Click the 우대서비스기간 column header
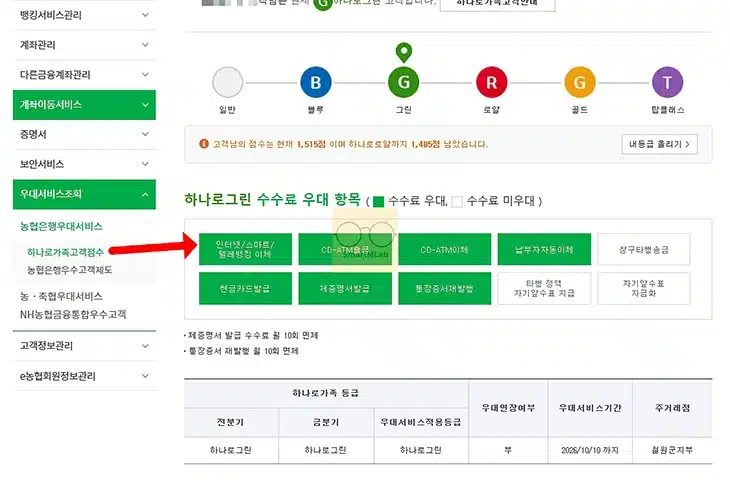The height and width of the screenshot is (481, 730). (x=590, y=408)
